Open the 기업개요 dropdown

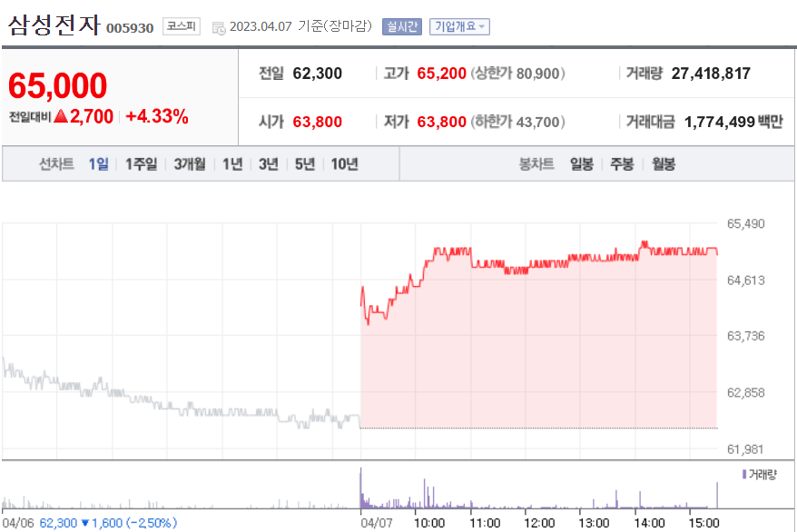(459, 26)
